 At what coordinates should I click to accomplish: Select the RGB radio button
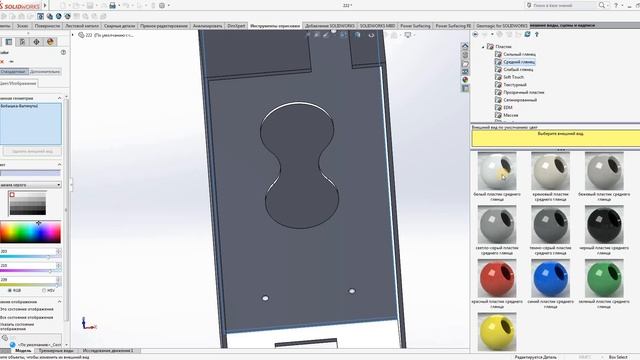(10, 290)
